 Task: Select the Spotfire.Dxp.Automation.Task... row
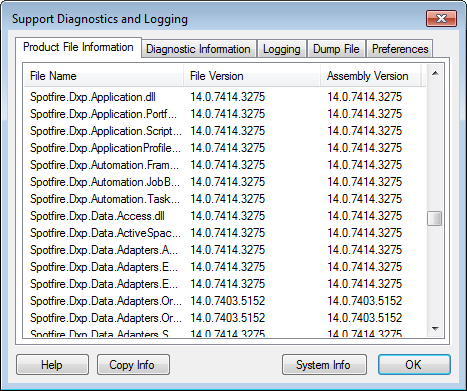pos(225,199)
